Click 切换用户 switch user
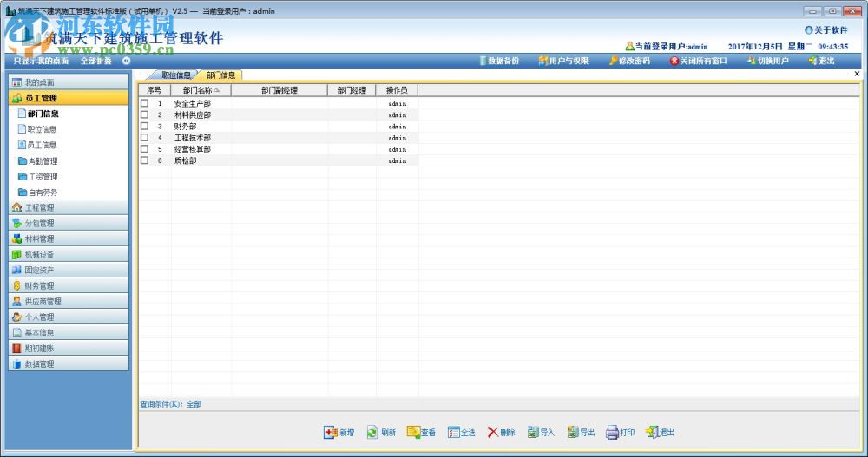Image resolution: width=868 pixels, height=457 pixels. (767, 61)
